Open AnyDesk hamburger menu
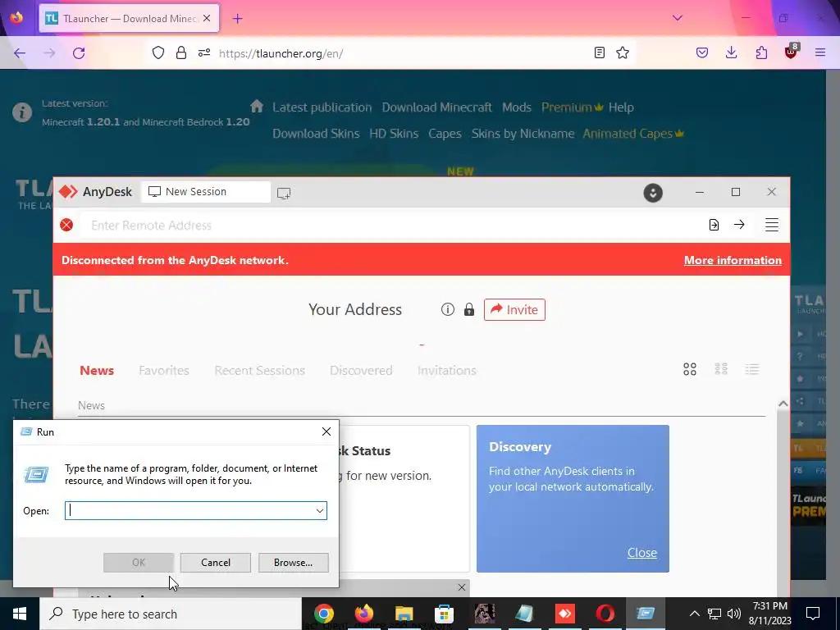This screenshot has height=630, width=840. (771, 225)
